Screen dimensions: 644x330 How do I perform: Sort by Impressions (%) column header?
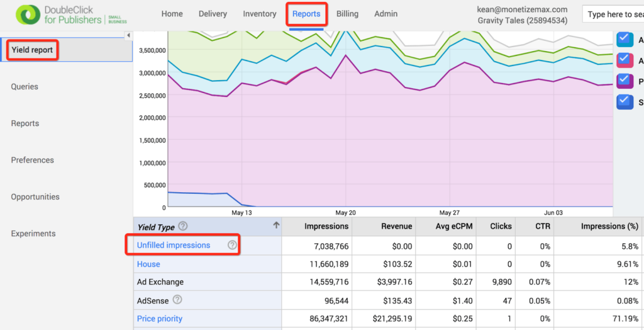coord(597,226)
